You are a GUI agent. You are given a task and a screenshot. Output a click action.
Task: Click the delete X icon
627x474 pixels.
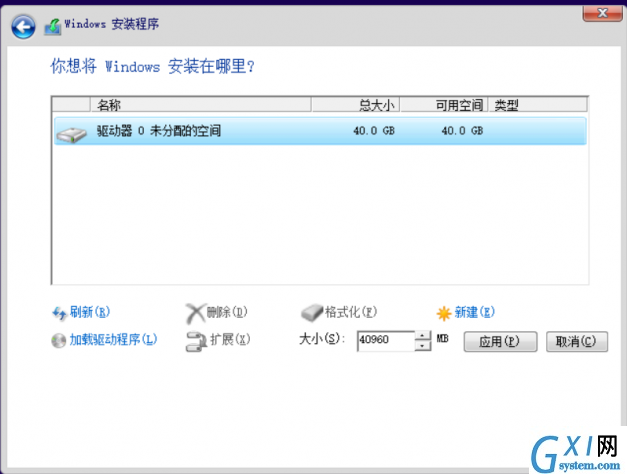(x=195, y=313)
